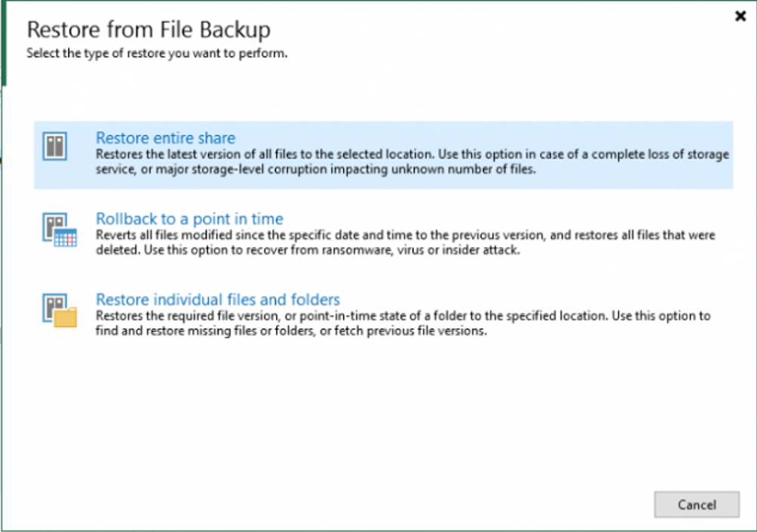757x532 pixels.
Task: Close the Restore from File Backup dialog
Action: 740,16
